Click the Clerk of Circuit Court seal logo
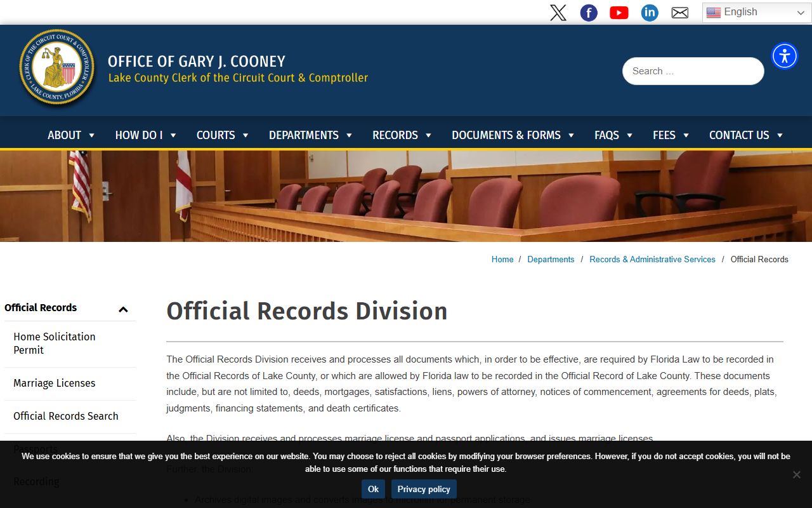The width and height of the screenshot is (812, 508). pyautogui.click(x=57, y=67)
